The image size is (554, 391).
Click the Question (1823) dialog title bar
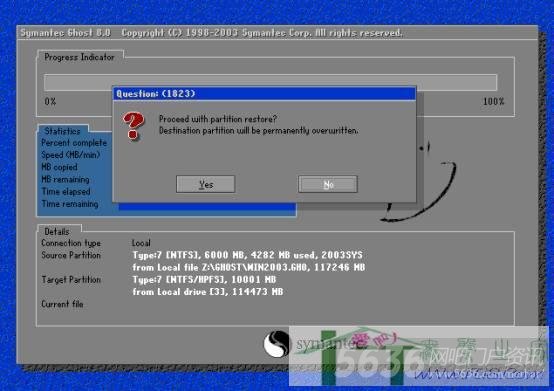click(264, 94)
